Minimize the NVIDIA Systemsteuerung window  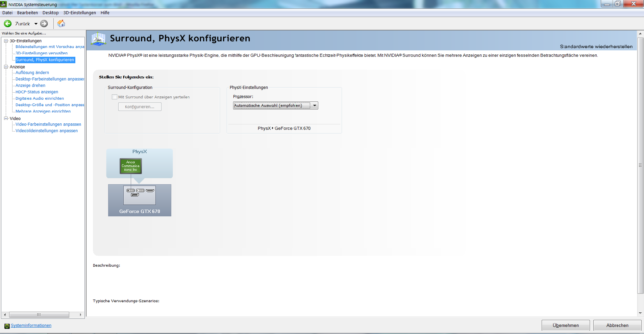(x=607, y=4)
